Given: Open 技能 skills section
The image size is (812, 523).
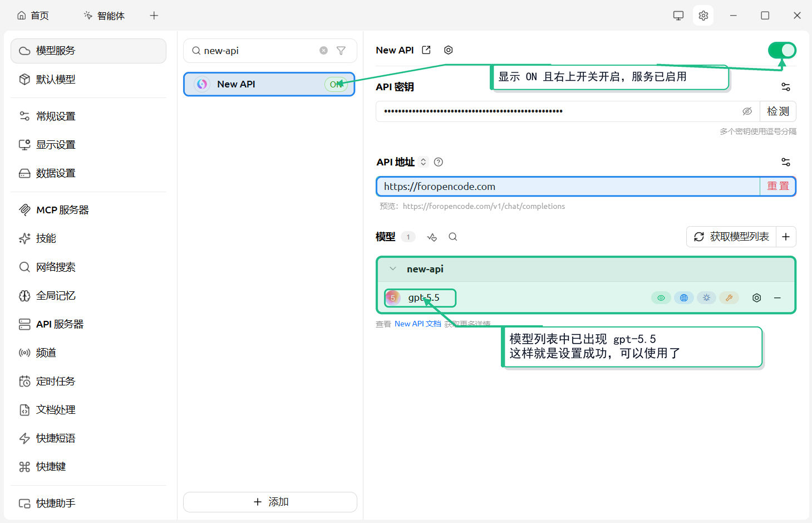Looking at the screenshot, I should [x=88, y=238].
